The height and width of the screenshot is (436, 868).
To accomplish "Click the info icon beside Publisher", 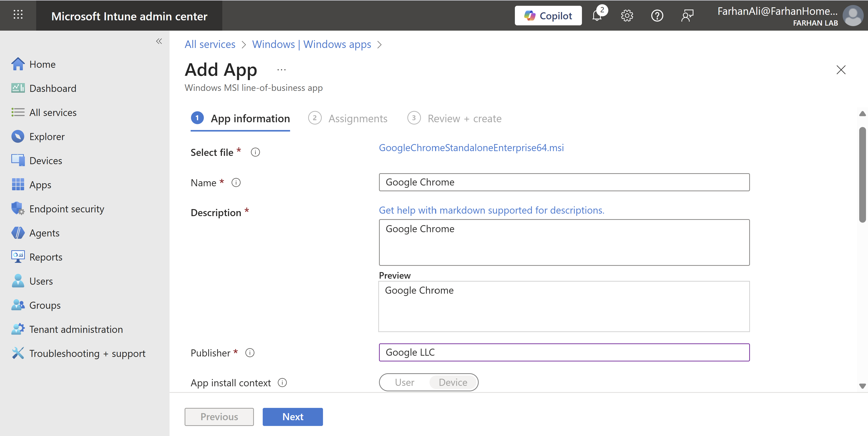I will coord(250,353).
